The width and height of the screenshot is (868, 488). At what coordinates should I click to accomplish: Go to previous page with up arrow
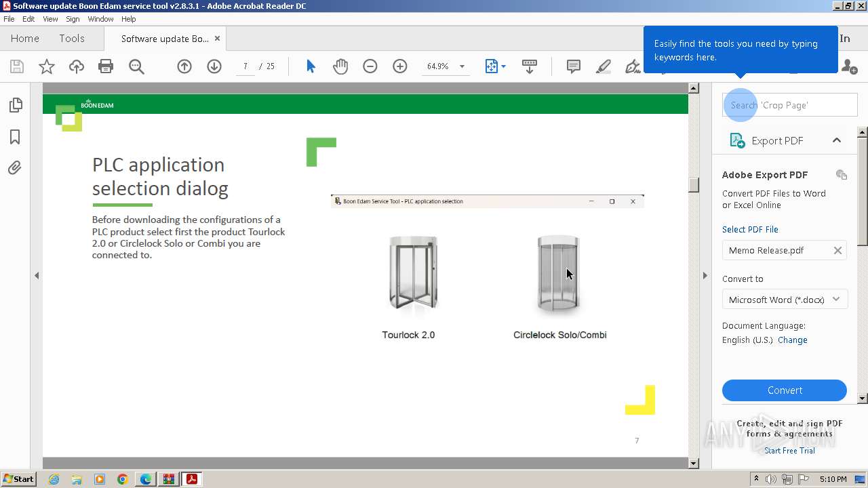[x=184, y=66]
